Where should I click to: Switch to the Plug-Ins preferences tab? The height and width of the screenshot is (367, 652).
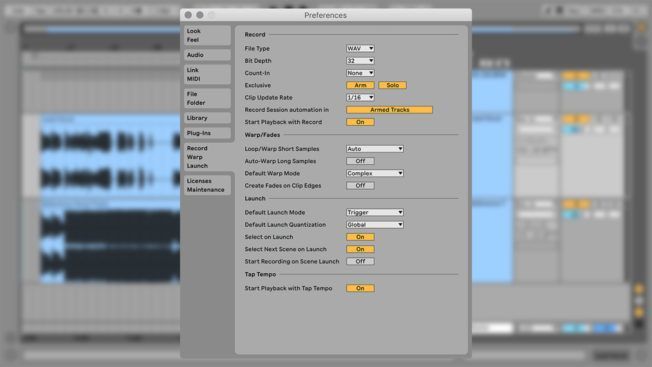coord(207,133)
